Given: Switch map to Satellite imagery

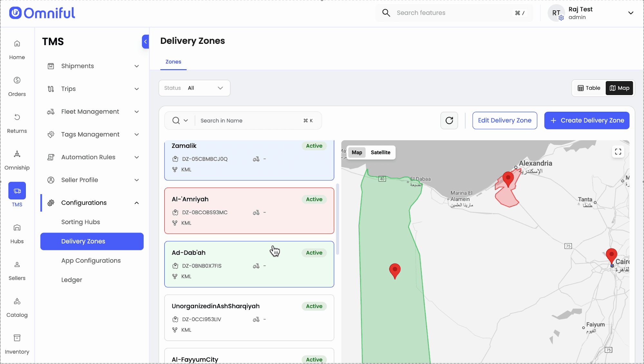Looking at the screenshot, I should (x=380, y=152).
